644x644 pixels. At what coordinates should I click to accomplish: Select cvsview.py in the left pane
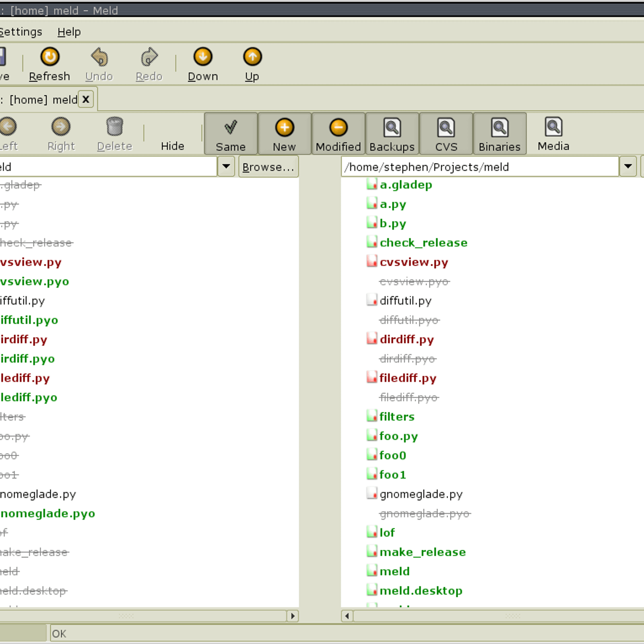click(31, 262)
